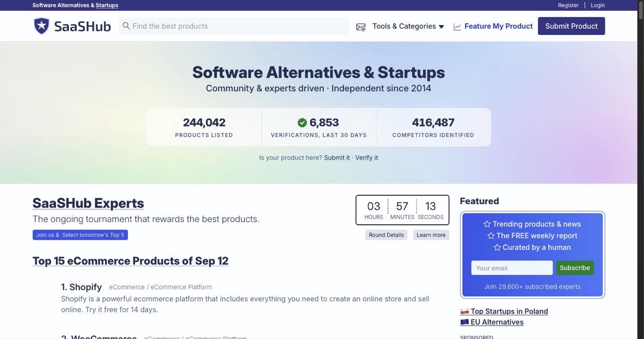The width and height of the screenshot is (644, 339).
Task: Follow the Startups link in top bar
Action: [x=107, y=5]
